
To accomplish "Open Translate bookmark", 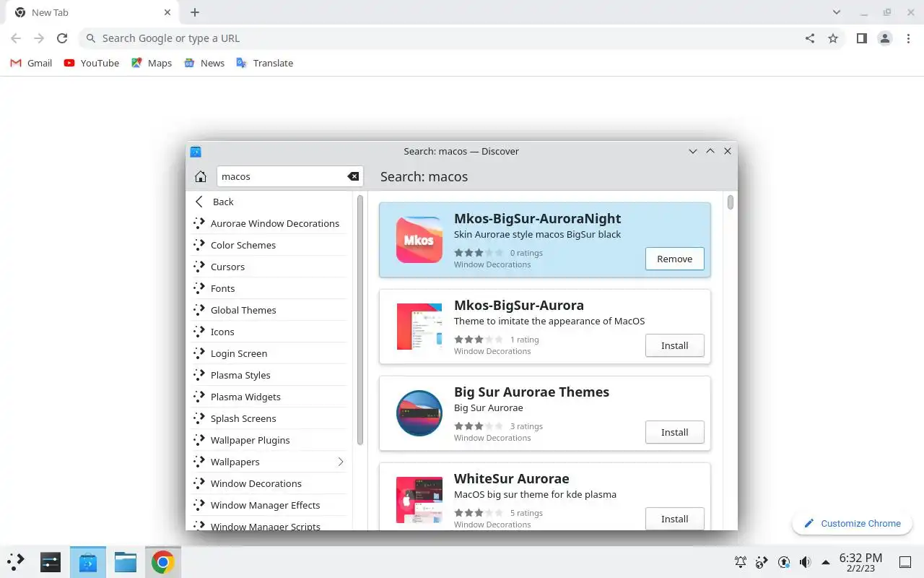I will click(265, 63).
